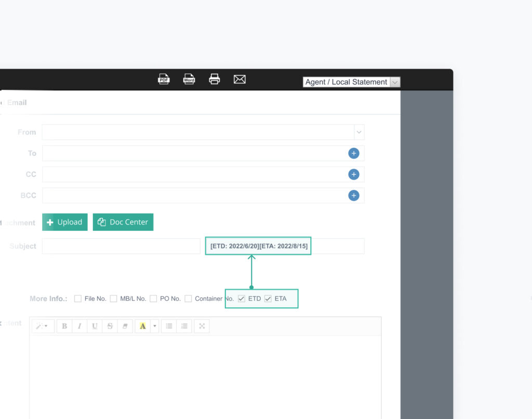This screenshot has height=419, width=532.
Task: Check the PO No. checkbox
Action: pos(153,298)
